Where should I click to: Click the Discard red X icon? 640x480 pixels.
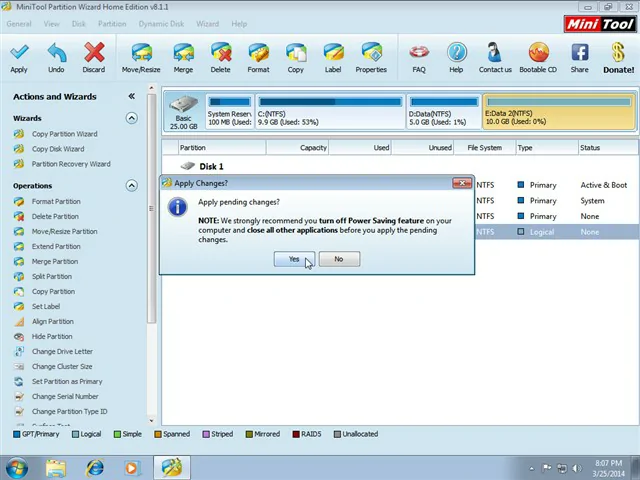pyautogui.click(x=94, y=55)
